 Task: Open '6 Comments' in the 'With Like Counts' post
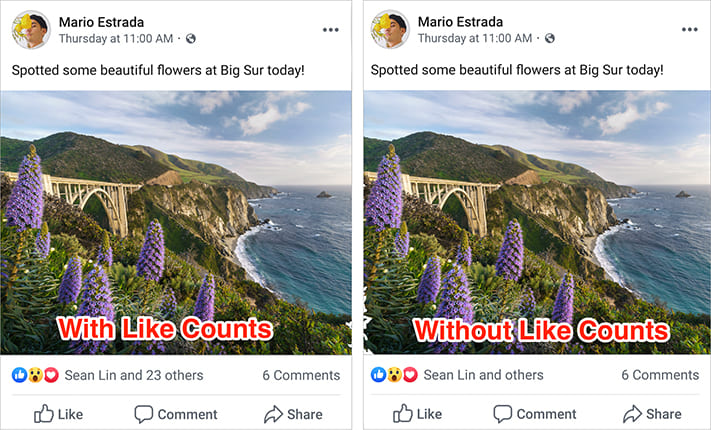pos(301,375)
